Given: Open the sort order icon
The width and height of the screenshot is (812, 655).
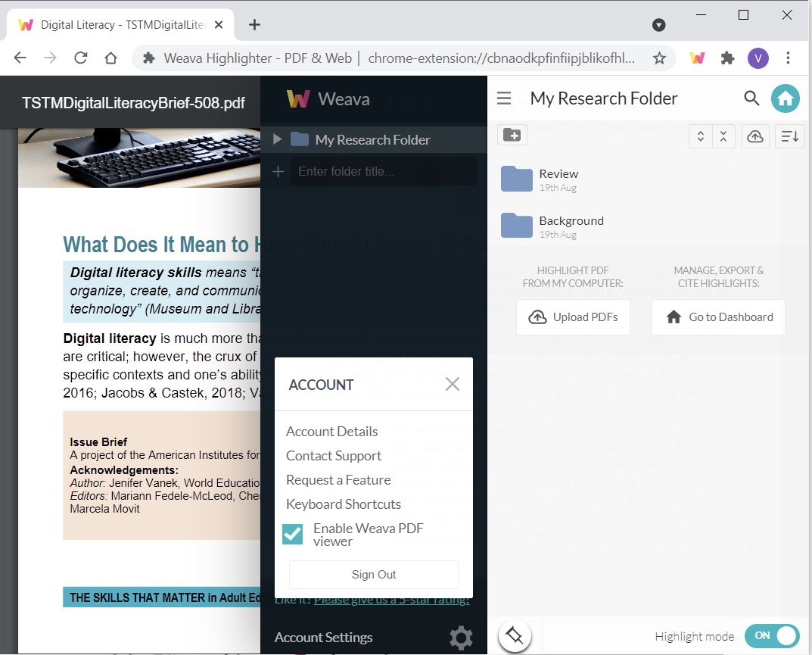Looking at the screenshot, I should pos(790,136).
